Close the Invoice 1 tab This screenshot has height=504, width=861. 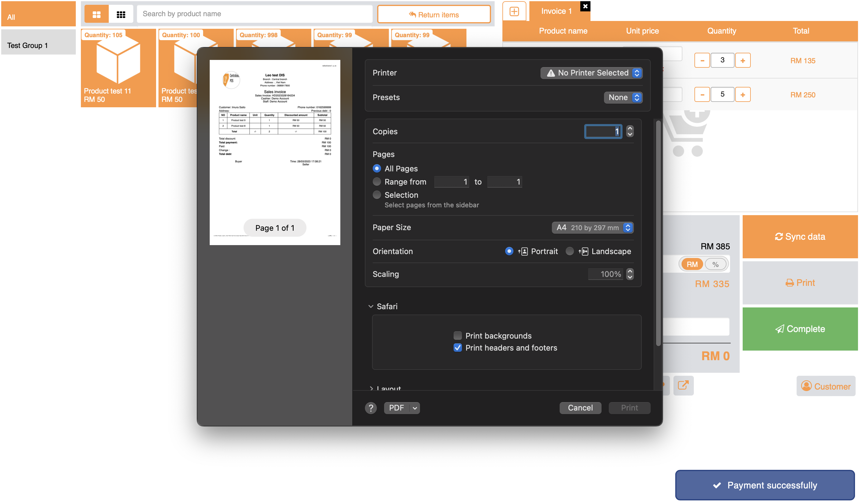[x=585, y=6]
